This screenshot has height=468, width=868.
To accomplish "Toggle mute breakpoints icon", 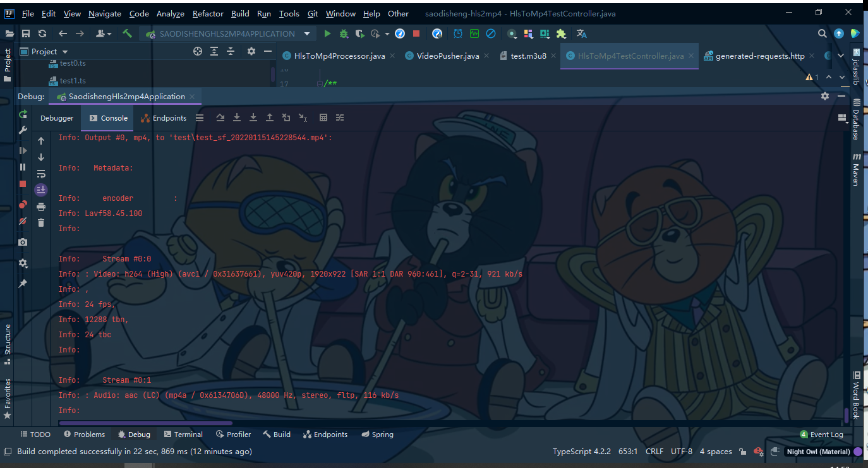I will click(23, 221).
